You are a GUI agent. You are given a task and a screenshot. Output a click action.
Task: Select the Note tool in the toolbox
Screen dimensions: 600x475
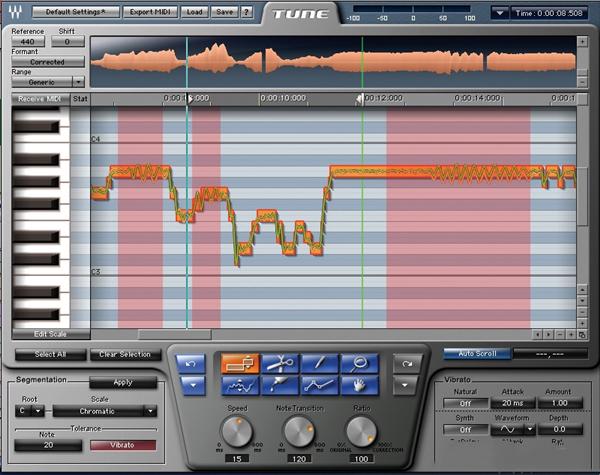tap(239, 363)
